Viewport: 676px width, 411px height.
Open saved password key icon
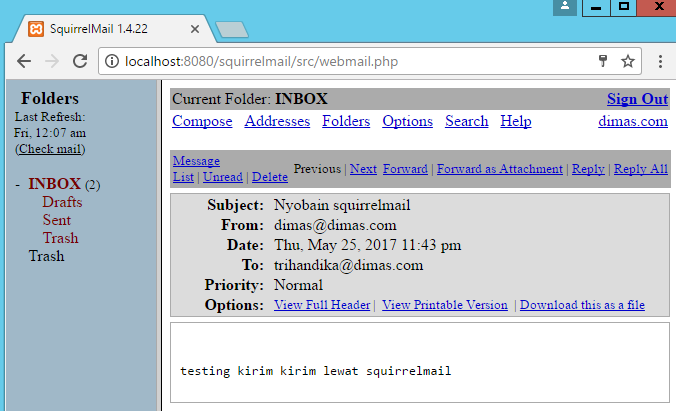[x=603, y=61]
